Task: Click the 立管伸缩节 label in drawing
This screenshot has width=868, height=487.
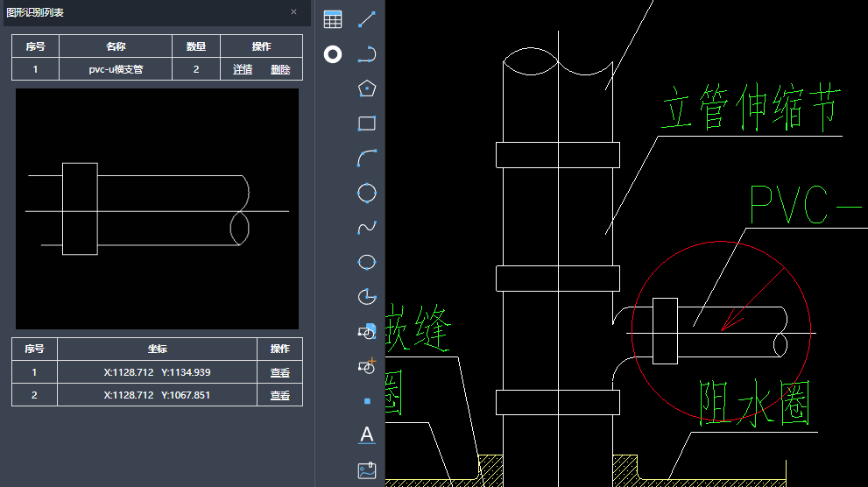Action: coord(752,108)
